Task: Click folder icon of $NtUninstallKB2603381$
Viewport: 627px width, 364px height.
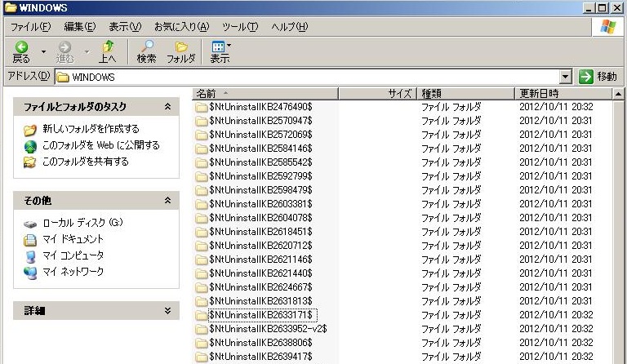Action: coord(201,204)
